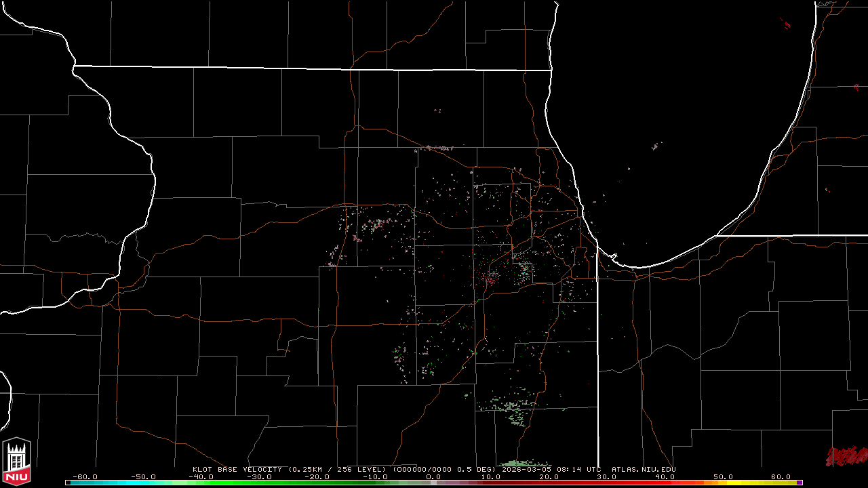Click the 0.5 DEG elevation label
Image resolution: width=868 pixels, height=488 pixels.
click(x=476, y=469)
